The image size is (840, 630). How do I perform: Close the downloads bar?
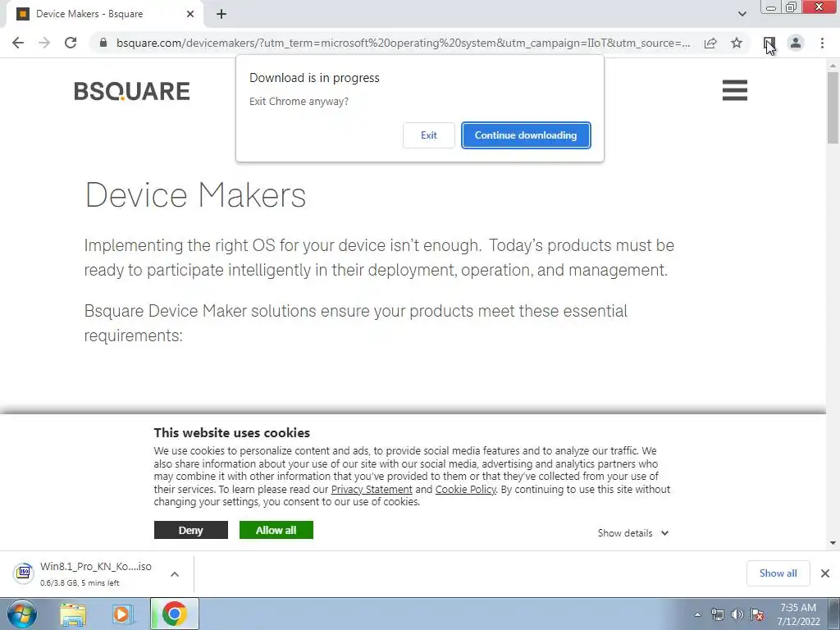pyautogui.click(x=825, y=573)
